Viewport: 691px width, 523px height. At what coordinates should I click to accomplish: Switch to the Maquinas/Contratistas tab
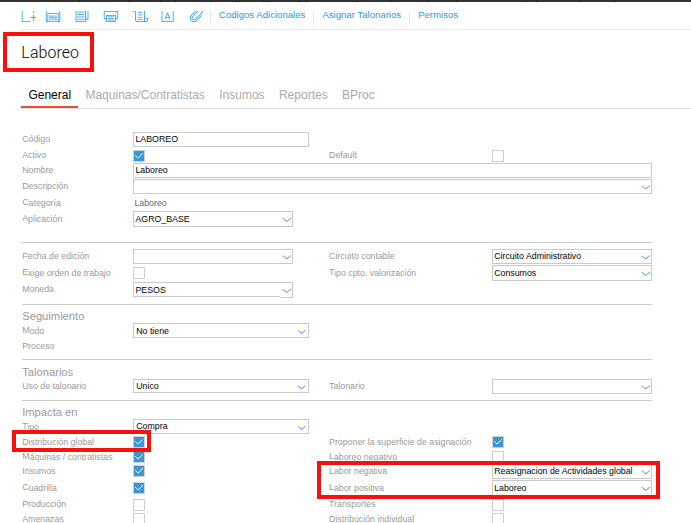(x=145, y=95)
